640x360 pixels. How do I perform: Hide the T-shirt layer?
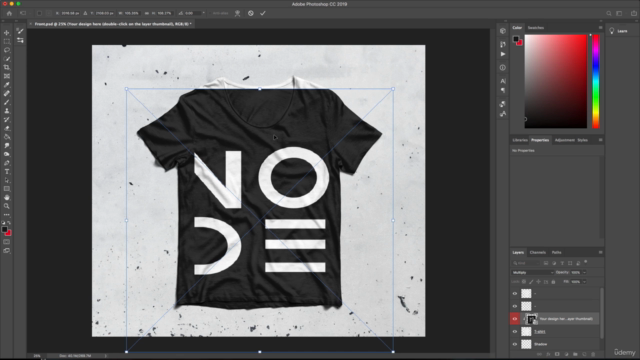pos(515,331)
